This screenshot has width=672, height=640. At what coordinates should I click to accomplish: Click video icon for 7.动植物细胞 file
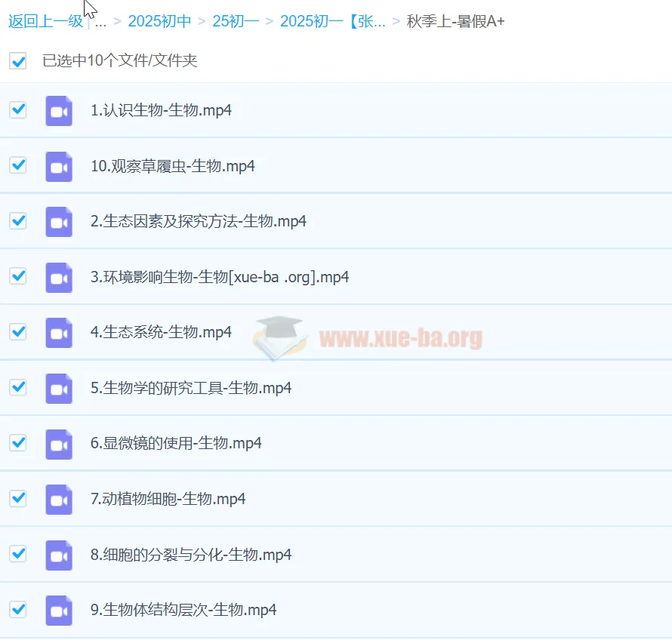[59, 499]
